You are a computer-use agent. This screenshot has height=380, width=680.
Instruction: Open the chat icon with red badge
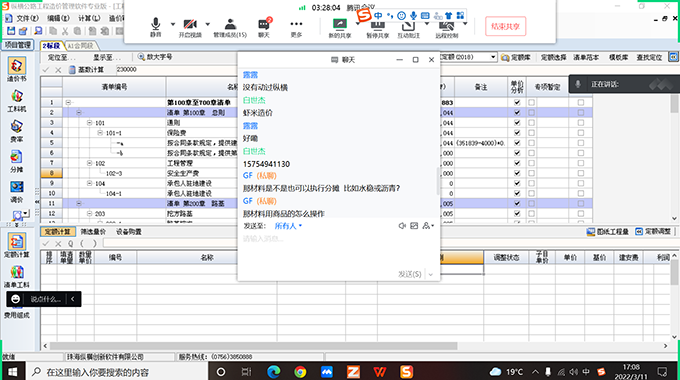click(264, 28)
